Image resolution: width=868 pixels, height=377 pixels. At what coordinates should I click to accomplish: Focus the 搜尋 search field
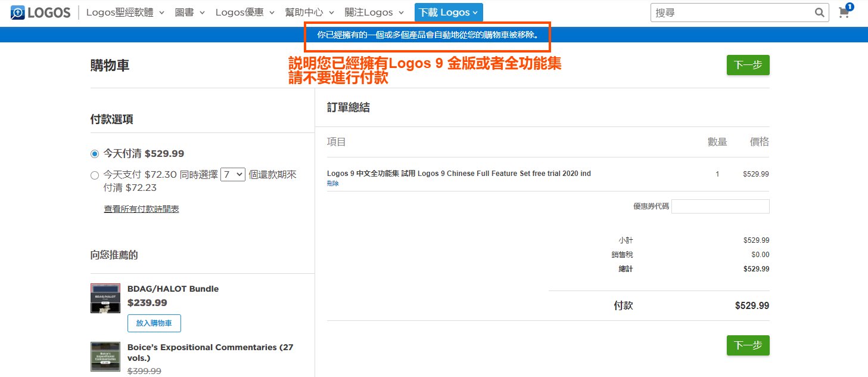click(x=733, y=13)
